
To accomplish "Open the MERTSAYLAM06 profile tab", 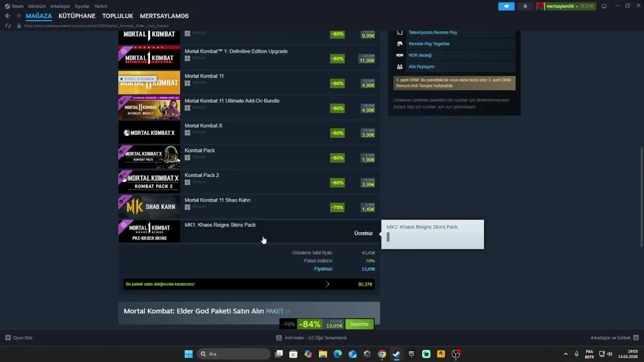I will pyautogui.click(x=164, y=16).
